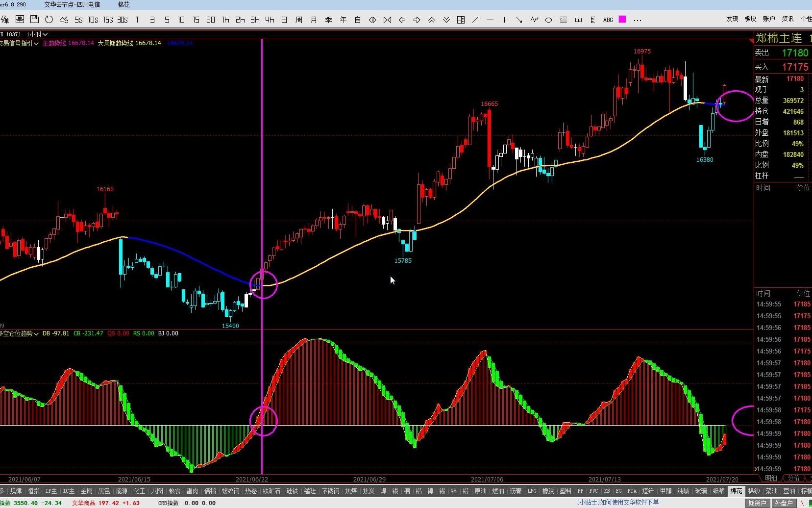Select the 2h period button
Viewport: 812px width, 508px height.
pyautogui.click(x=240, y=20)
